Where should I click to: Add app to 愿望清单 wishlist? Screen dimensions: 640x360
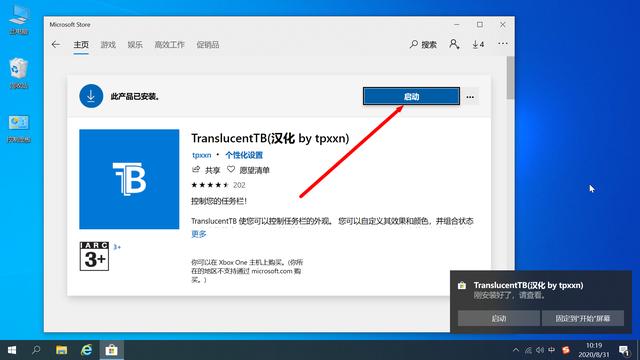(x=249, y=170)
